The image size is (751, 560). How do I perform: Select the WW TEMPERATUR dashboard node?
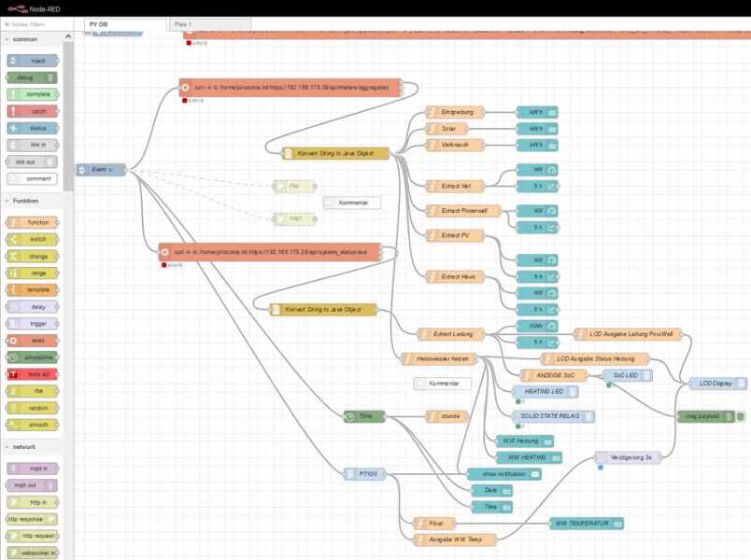pyautogui.click(x=587, y=524)
